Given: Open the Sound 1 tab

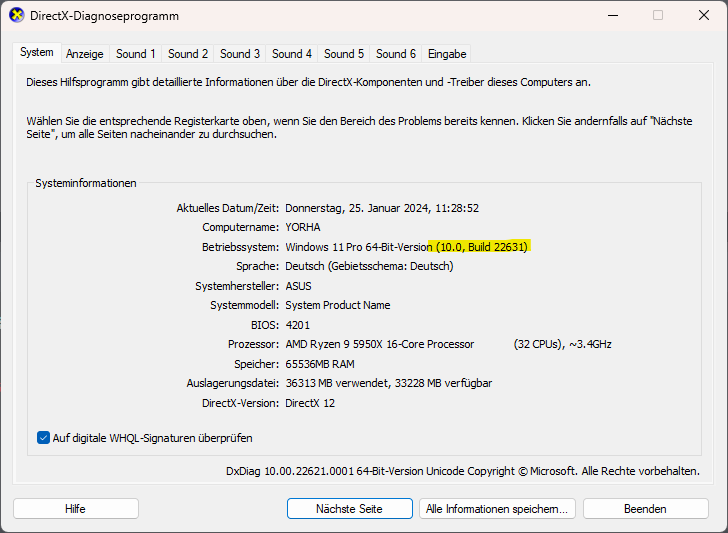Looking at the screenshot, I should [136, 54].
